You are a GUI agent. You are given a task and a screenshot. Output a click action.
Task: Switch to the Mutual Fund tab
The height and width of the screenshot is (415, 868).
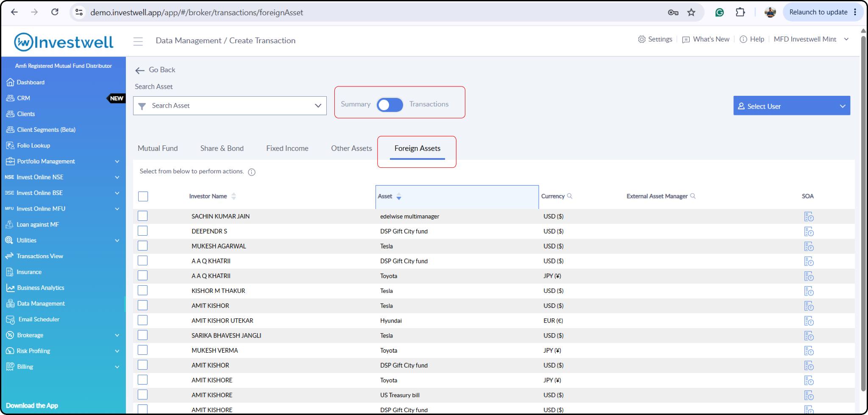[158, 148]
